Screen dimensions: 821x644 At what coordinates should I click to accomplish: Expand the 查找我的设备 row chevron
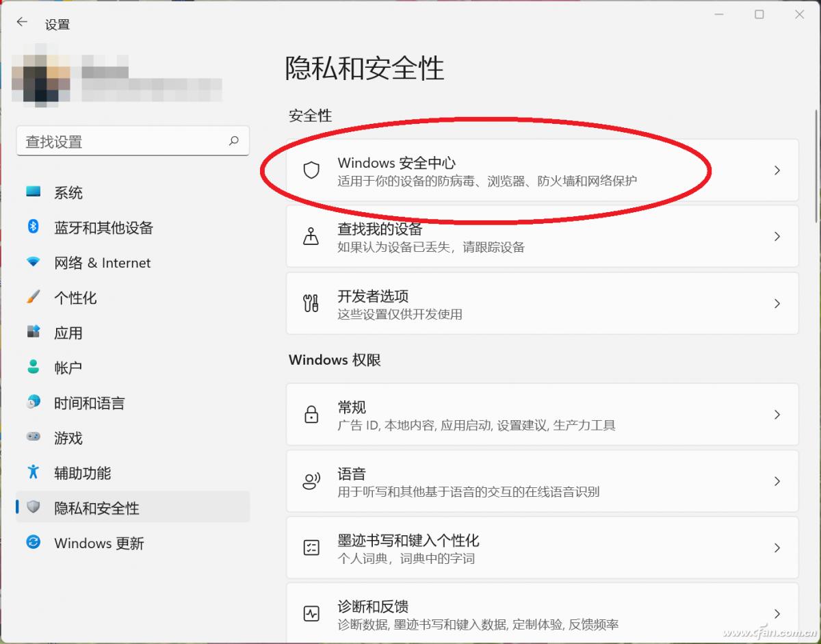777,236
